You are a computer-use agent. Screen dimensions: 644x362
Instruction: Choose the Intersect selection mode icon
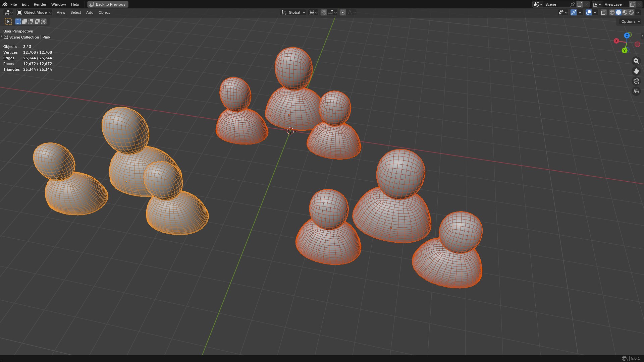(x=44, y=21)
